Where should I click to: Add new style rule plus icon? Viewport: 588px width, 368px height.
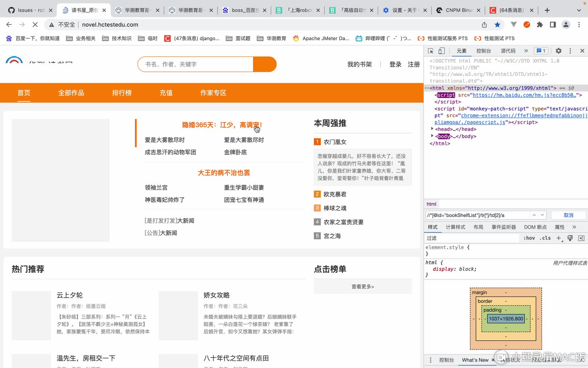coord(559,238)
